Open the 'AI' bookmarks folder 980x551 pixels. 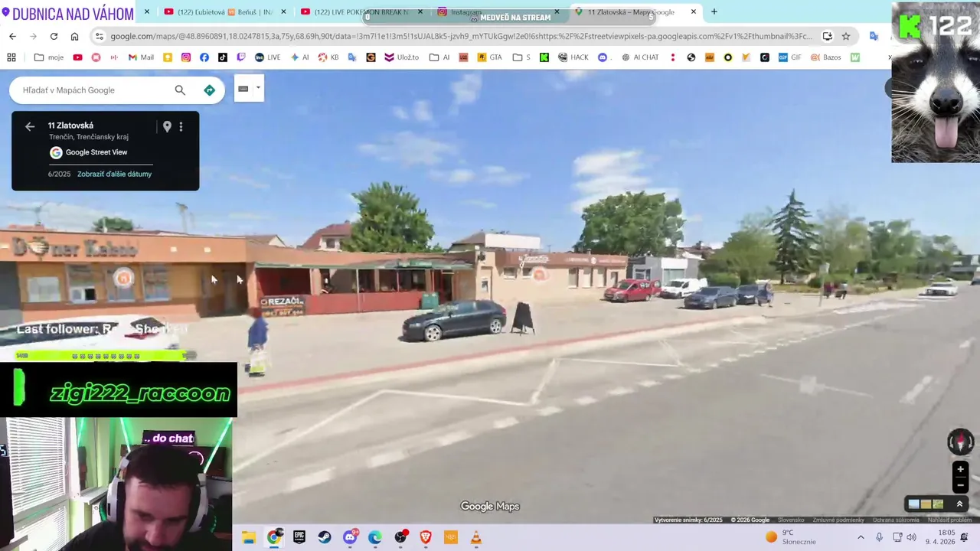click(439, 57)
